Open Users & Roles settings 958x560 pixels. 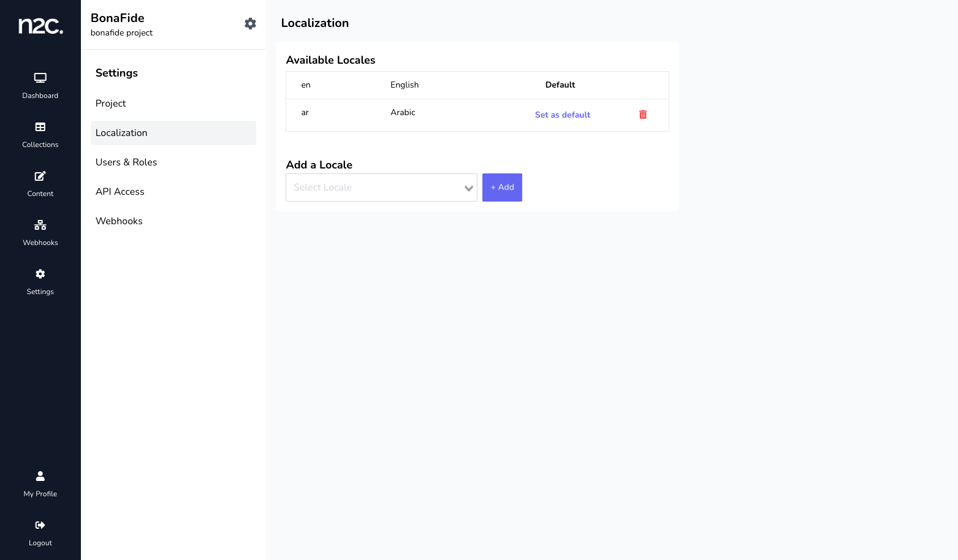(126, 162)
